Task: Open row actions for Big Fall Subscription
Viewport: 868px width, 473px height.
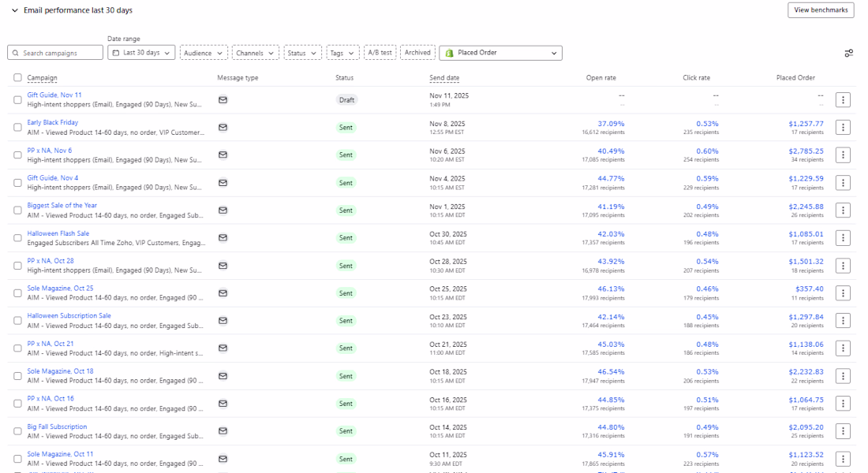Action: pyautogui.click(x=843, y=431)
